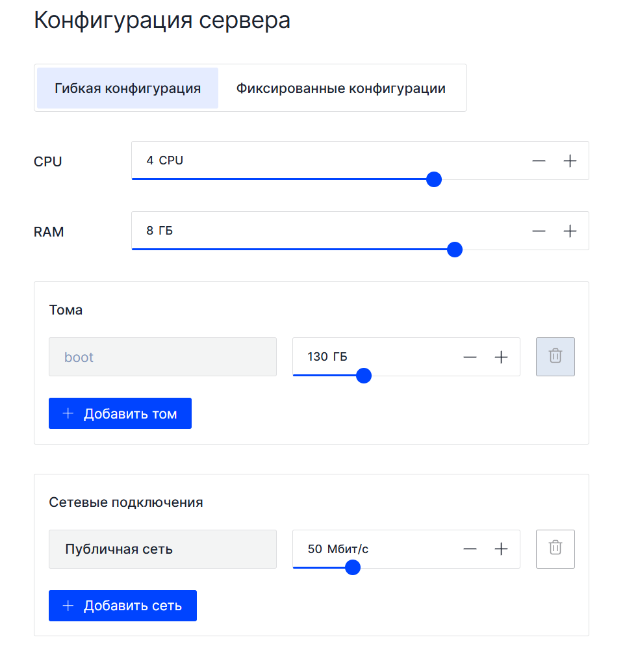
Task: Raise network bandwidth with plus icon
Action: point(501,549)
